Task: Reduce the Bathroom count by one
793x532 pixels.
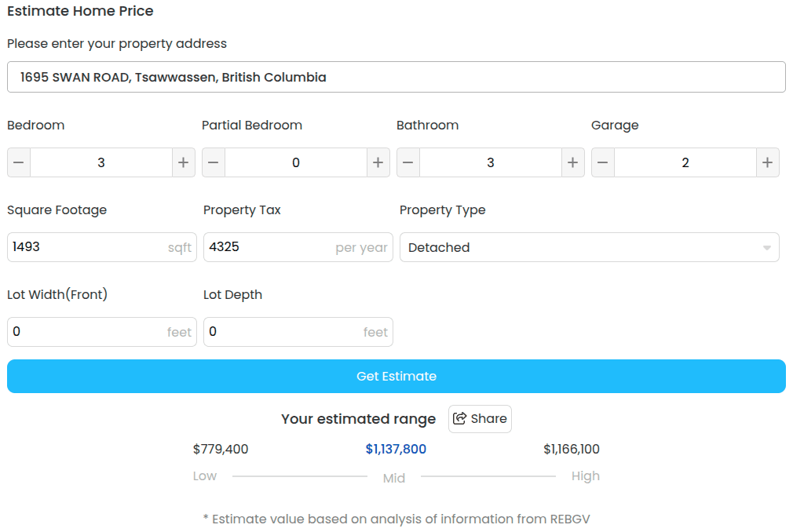Action: click(408, 162)
